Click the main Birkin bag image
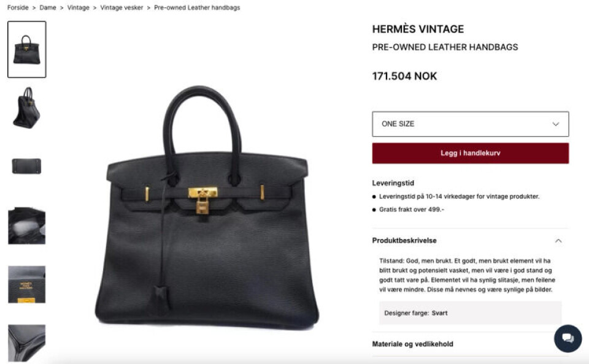589x364 pixels. [207, 207]
